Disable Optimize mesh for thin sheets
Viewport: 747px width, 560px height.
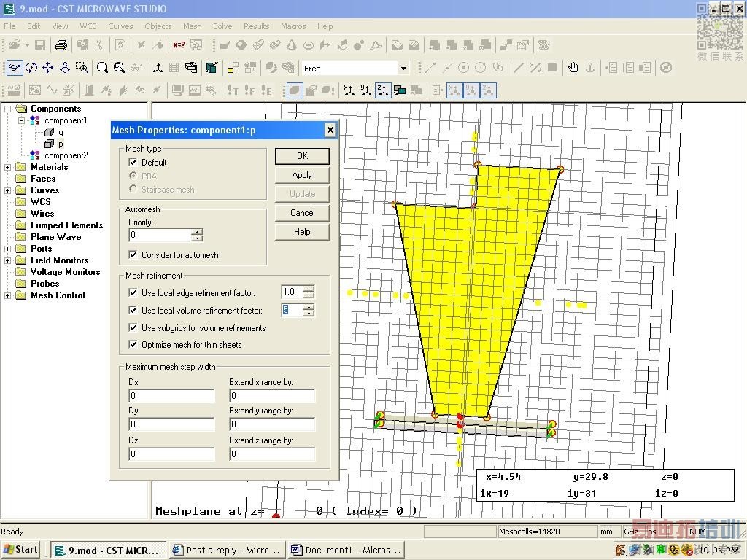point(133,345)
